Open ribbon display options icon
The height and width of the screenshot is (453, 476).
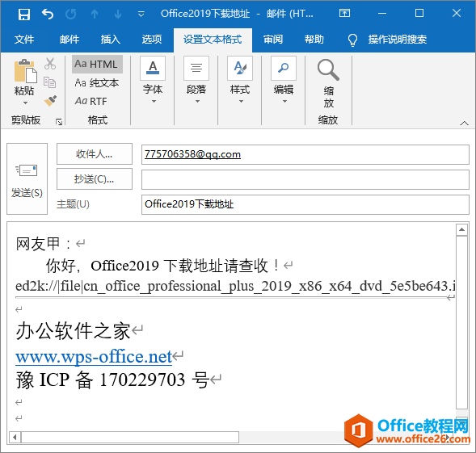[x=344, y=14]
